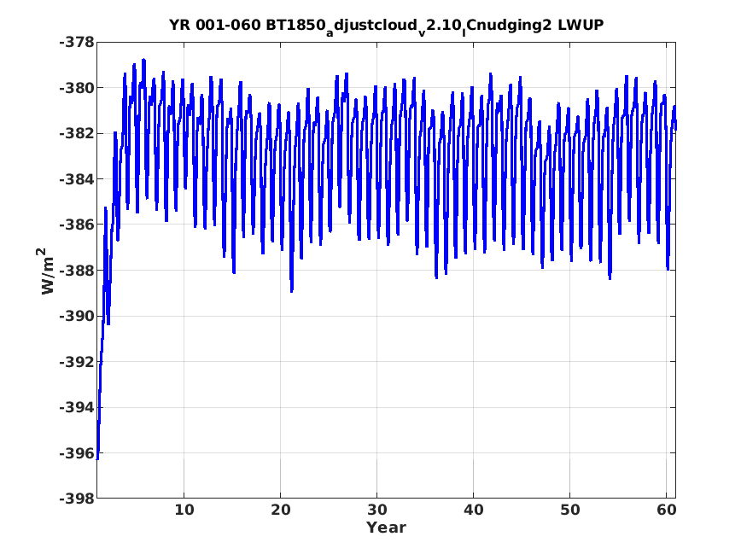Click the y-axis tick label -394

pos(77,407)
